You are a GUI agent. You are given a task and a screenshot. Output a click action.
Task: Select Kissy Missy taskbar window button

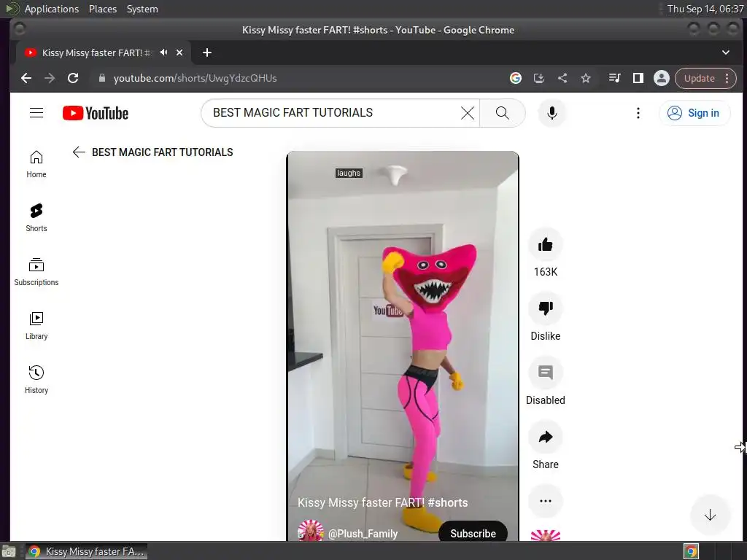pyautogui.click(x=86, y=551)
